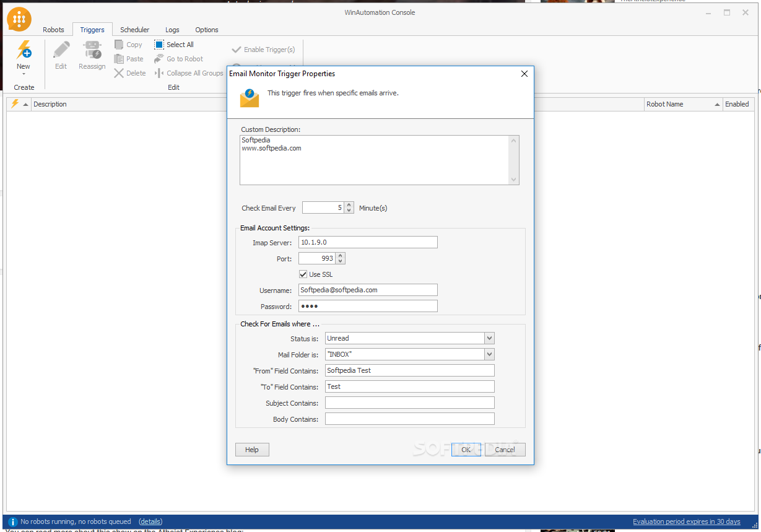
Task: Click the Help button in dialog
Action: coord(252,450)
